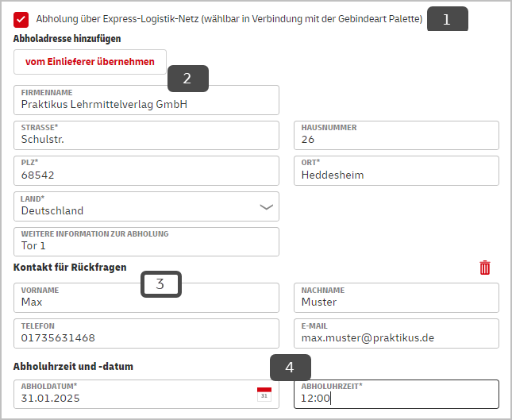This screenshot has height=420, width=512.
Task: Click into the Strasse field
Action: tap(146, 136)
